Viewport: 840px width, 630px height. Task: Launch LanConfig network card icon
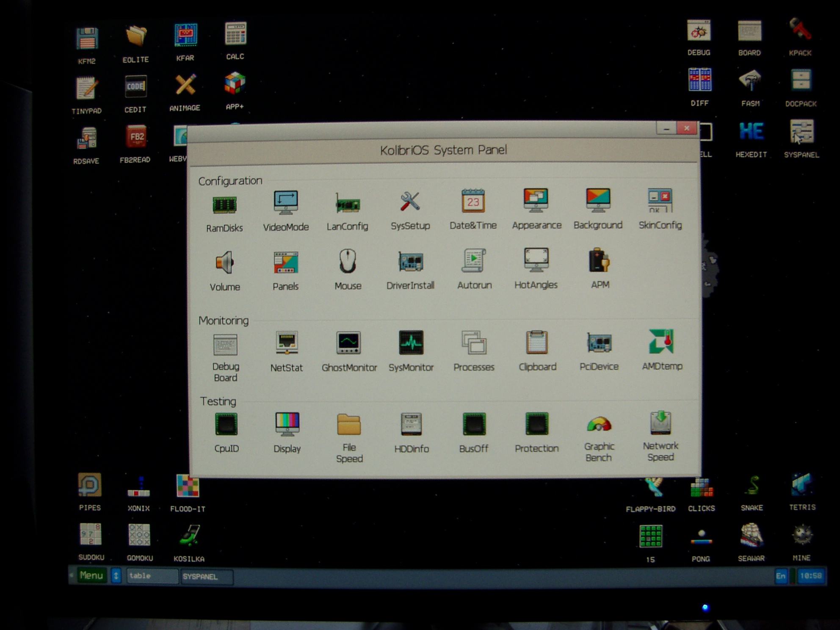348,203
